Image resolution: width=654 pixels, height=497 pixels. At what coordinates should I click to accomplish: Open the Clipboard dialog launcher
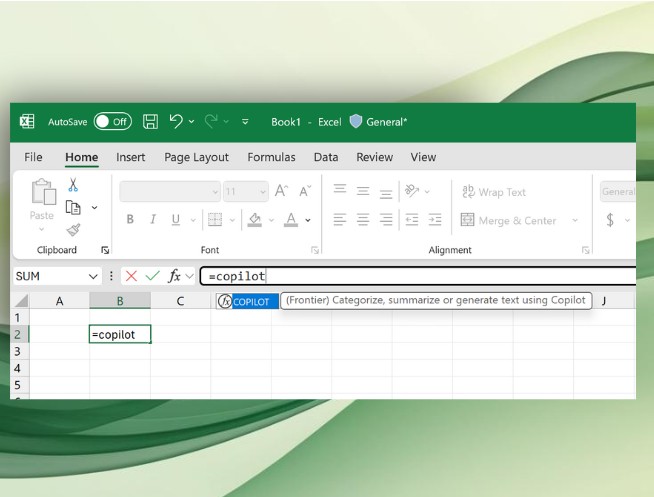pyautogui.click(x=105, y=250)
